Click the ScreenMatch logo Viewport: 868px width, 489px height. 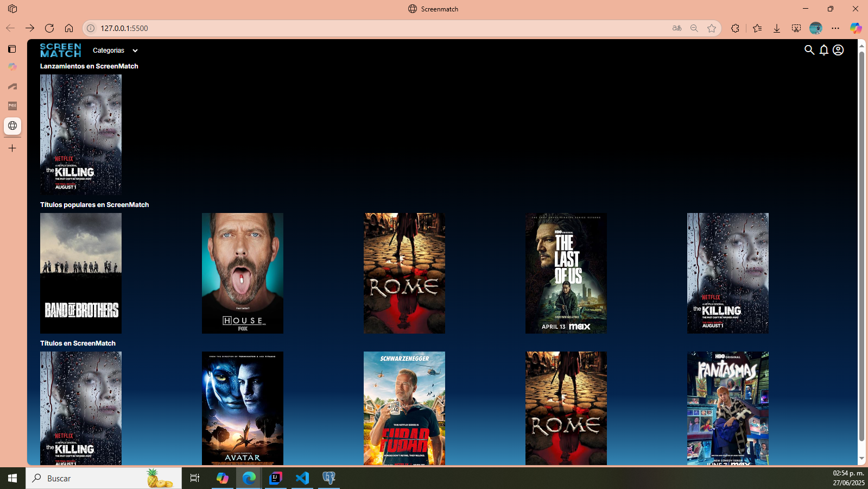tap(60, 50)
